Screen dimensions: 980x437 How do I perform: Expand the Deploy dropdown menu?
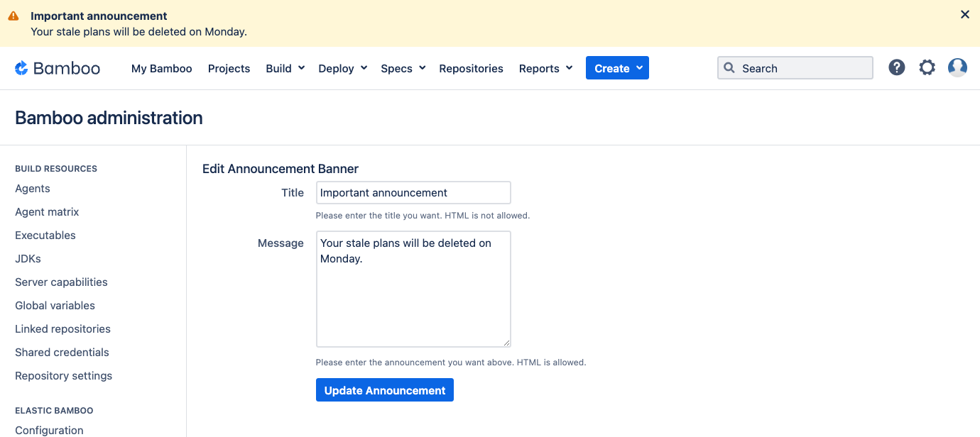coord(342,68)
